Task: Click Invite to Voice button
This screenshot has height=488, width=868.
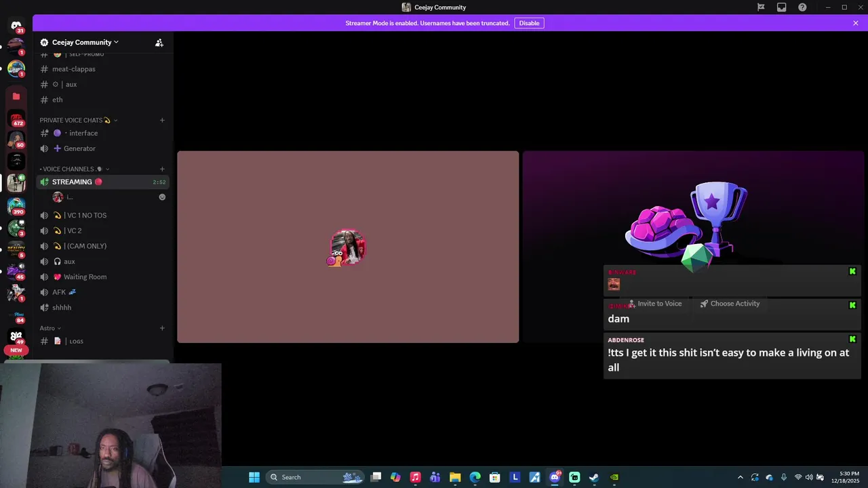Action: [x=655, y=304]
